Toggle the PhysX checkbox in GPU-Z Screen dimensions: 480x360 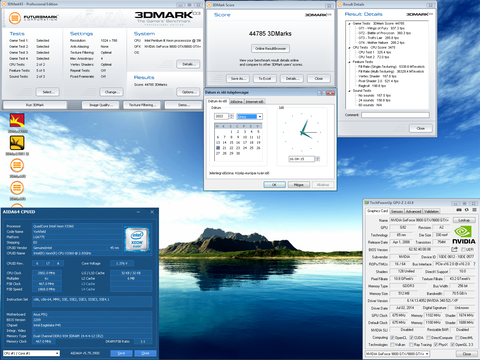coord(436,344)
